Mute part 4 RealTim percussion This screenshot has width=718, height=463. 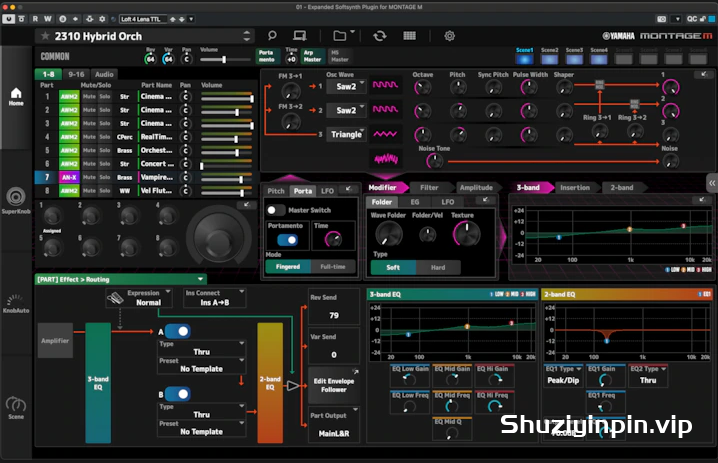[89, 137]
